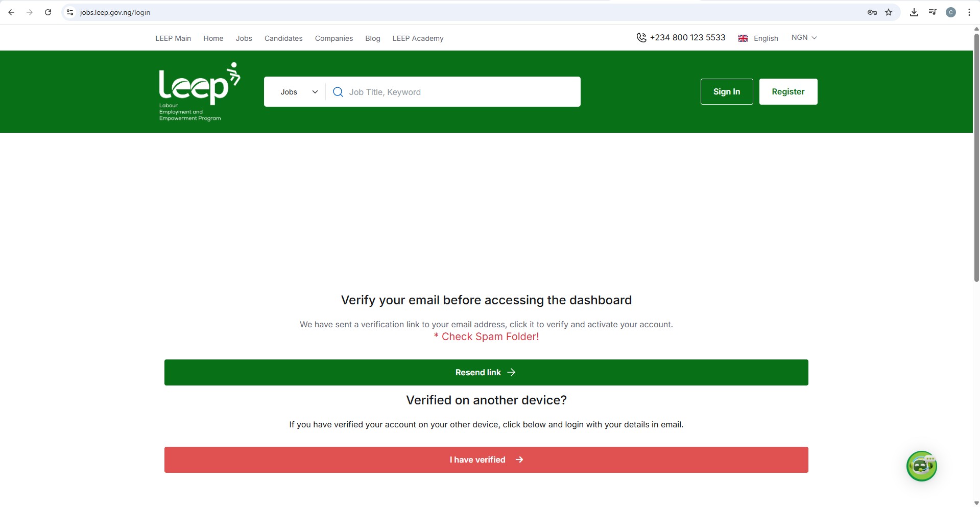Expand the Jobs search category dropdown
The width and height of the screenshot is (980, 507).
pyautogui.click(x=298, y=92)
